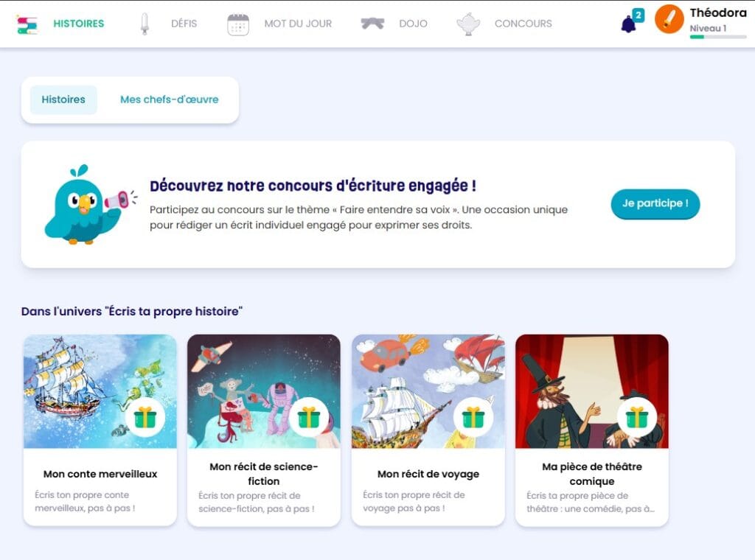The image size is (755, 560).
Task: Click the Mot du jour calendar icon
Action: 238,24
